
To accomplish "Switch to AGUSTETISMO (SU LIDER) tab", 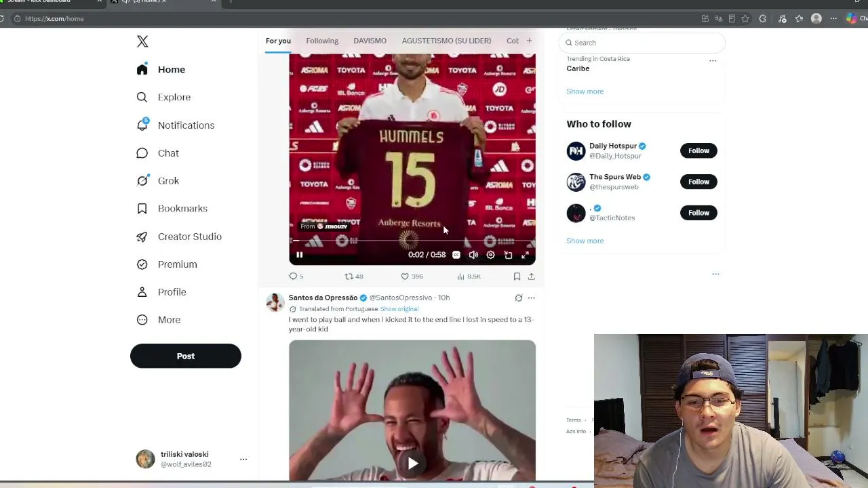I will (x=446, y=41).
